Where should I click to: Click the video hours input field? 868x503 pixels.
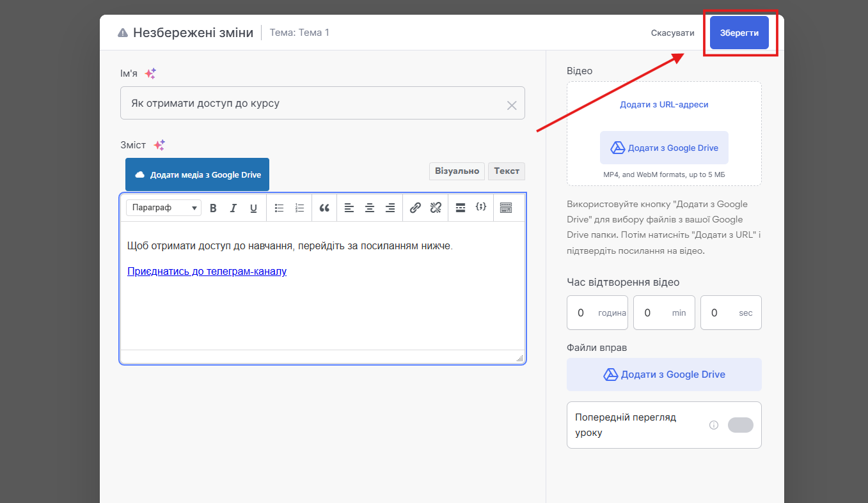(581, 313)
